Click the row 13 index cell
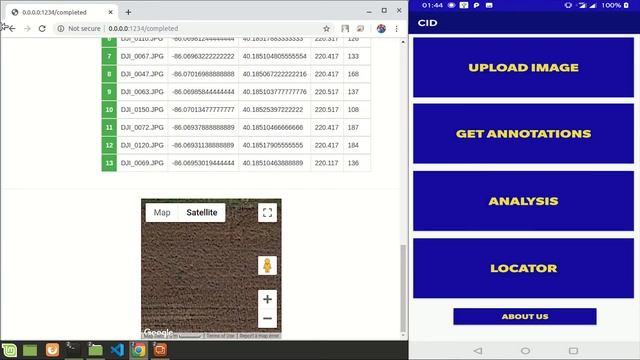640x360 pixels. coord(109,163)
